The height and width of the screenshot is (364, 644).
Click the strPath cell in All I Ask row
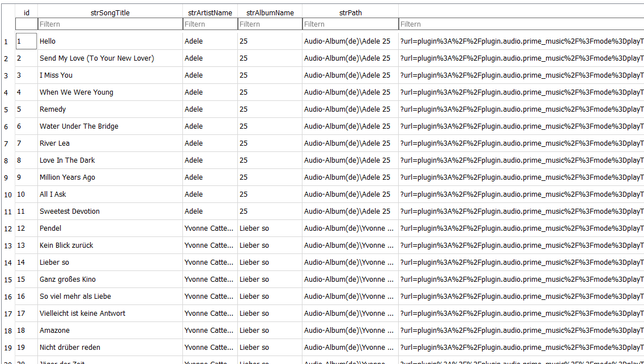click(x=351, y=194)
